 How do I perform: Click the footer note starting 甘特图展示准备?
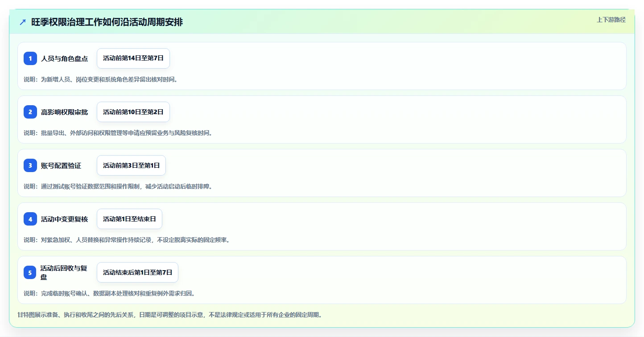pyautogui.click(x=169, y=315)
